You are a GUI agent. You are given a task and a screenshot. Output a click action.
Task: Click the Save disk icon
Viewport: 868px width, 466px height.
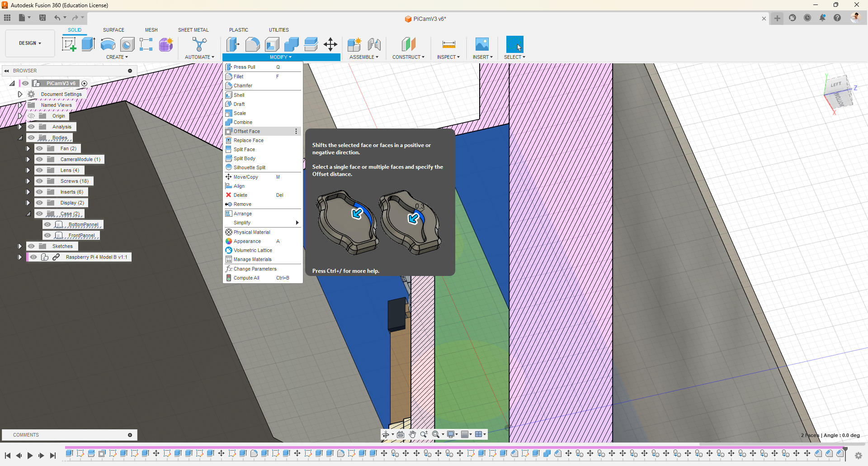pyautogui.click(x=42, y=18)
